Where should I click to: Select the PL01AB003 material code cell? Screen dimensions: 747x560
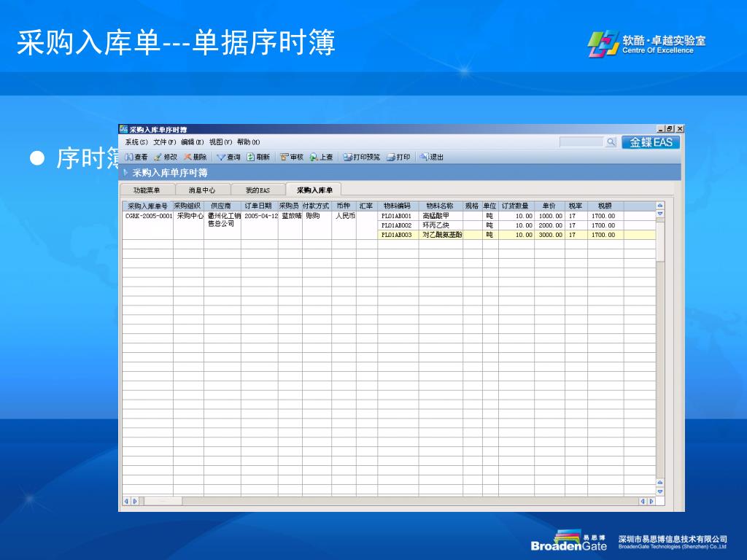click(x=398, y=235)
